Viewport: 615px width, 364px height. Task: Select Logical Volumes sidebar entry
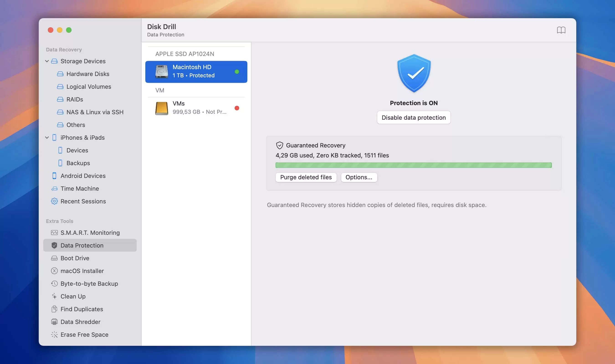pyautogui.click(x=89, y=87)
